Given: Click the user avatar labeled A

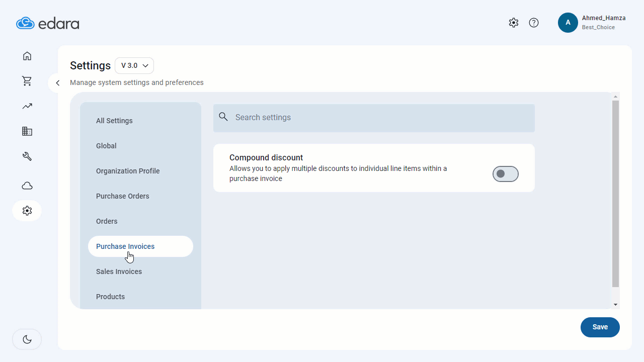Looking at the screenshot, I should 568,23.
